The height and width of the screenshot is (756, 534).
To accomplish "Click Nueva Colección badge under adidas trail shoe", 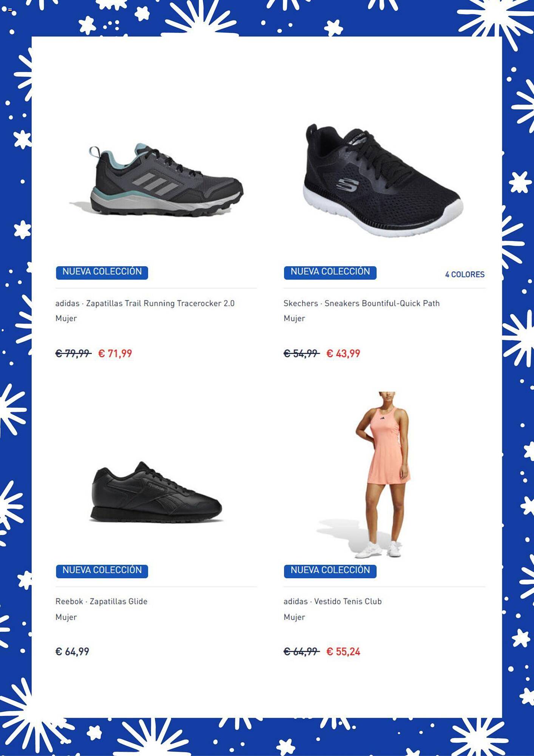I will tap(102, 272).
